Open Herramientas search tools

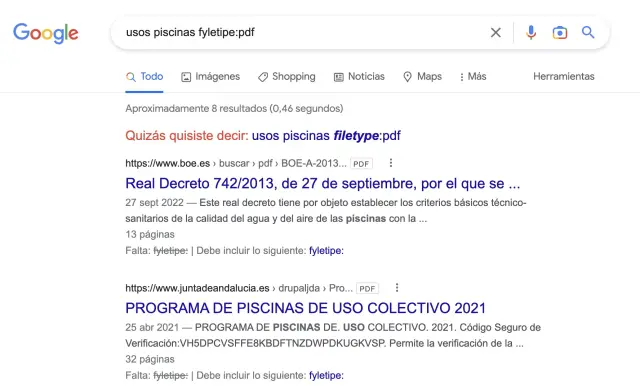[x=564, y=76]
